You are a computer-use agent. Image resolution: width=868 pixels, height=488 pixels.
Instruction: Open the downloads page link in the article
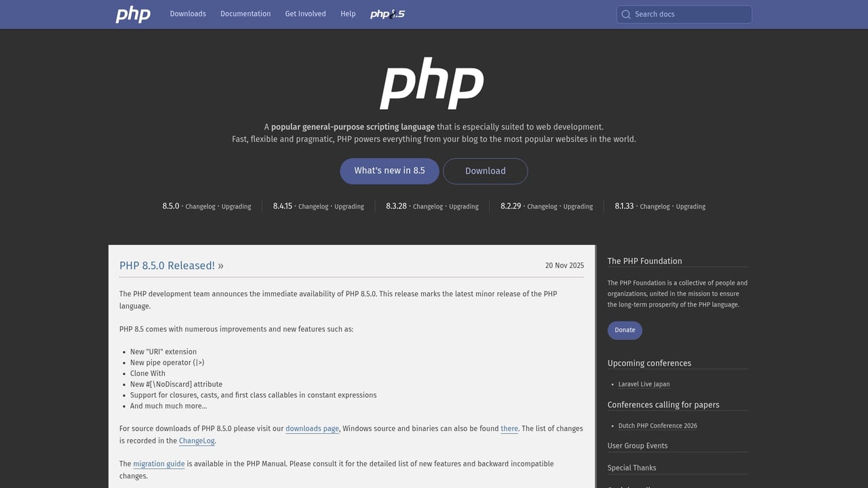[x=312, y=428]
